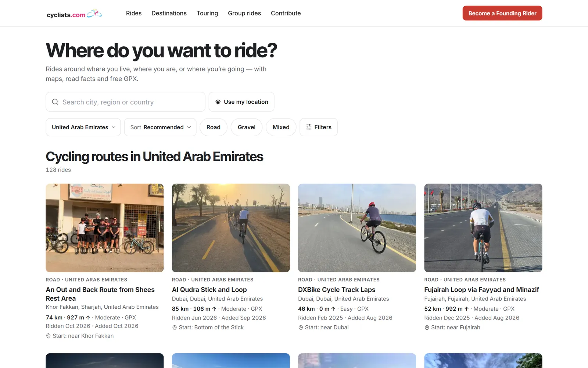Image resolution: width=588 pixels, height=368 pixels.
Task: Click the Fujairah Loop rider photo thumbnail
Action: point(483,228)
